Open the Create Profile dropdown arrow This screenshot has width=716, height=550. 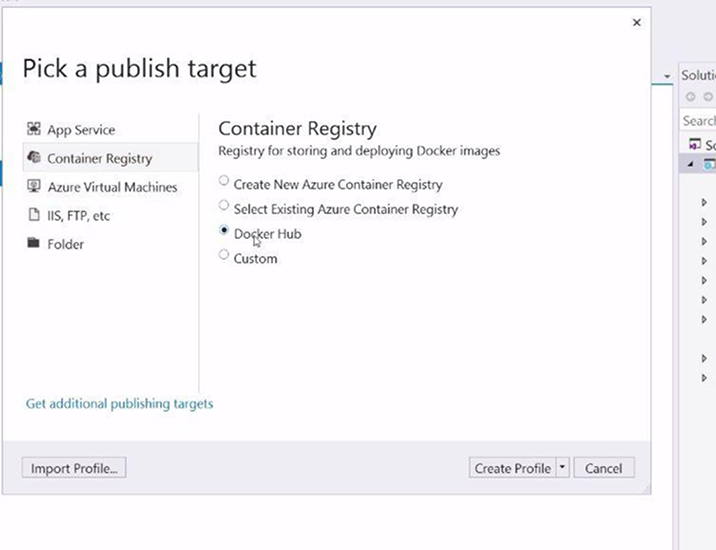click(563, 468)
